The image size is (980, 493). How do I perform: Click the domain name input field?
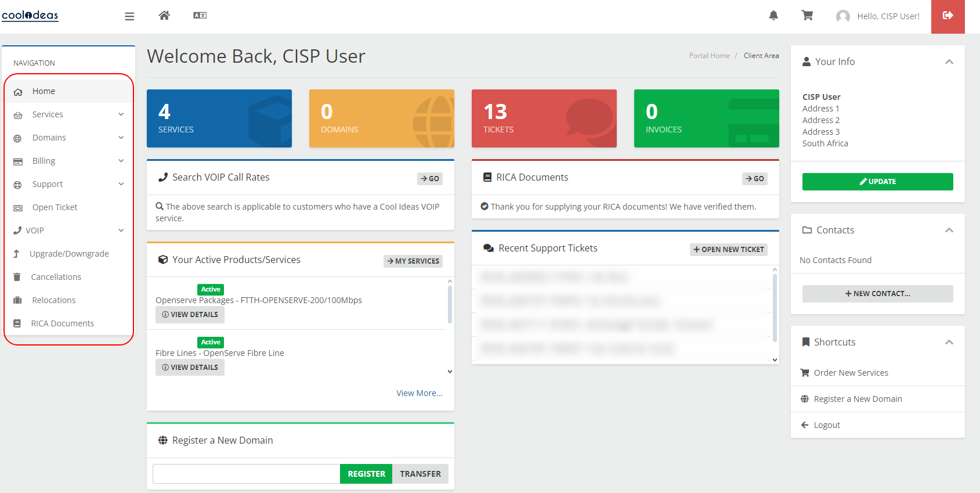tap(247, 474)
